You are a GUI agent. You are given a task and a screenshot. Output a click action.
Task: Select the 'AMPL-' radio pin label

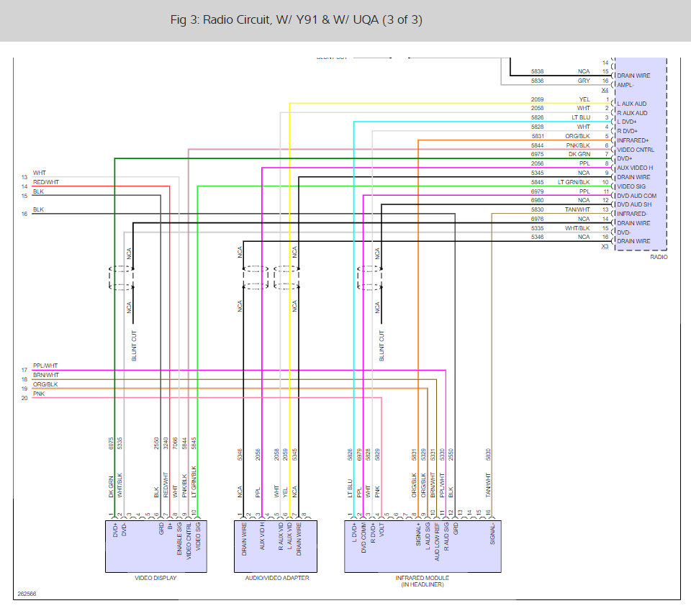point(625,85)
